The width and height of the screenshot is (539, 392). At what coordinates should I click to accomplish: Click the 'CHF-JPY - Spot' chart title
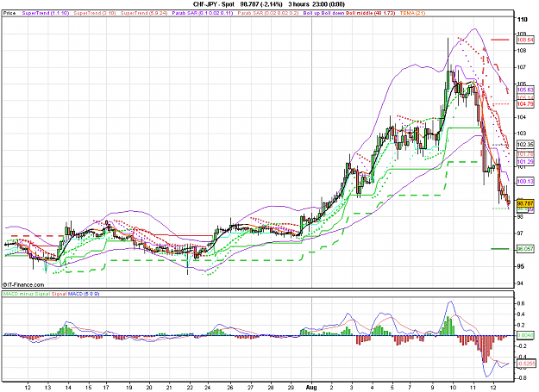coord(214,4)
